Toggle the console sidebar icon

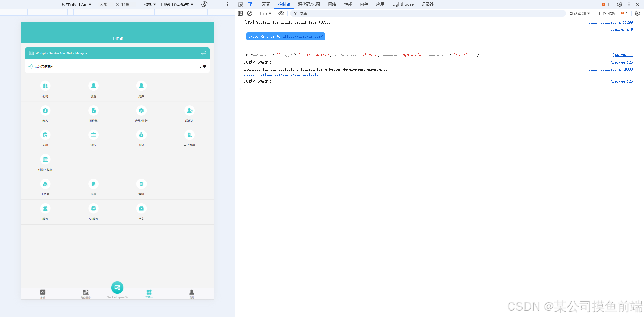tap(240, 13)
